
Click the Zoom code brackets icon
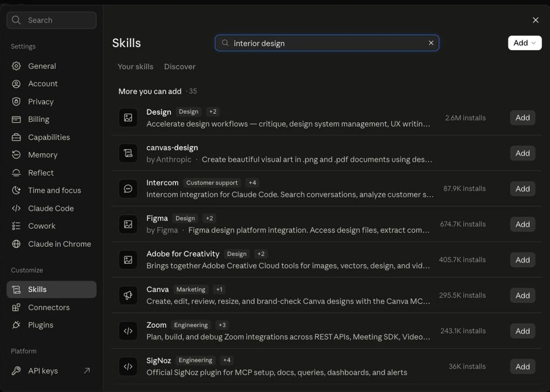[x=128, y=331]
